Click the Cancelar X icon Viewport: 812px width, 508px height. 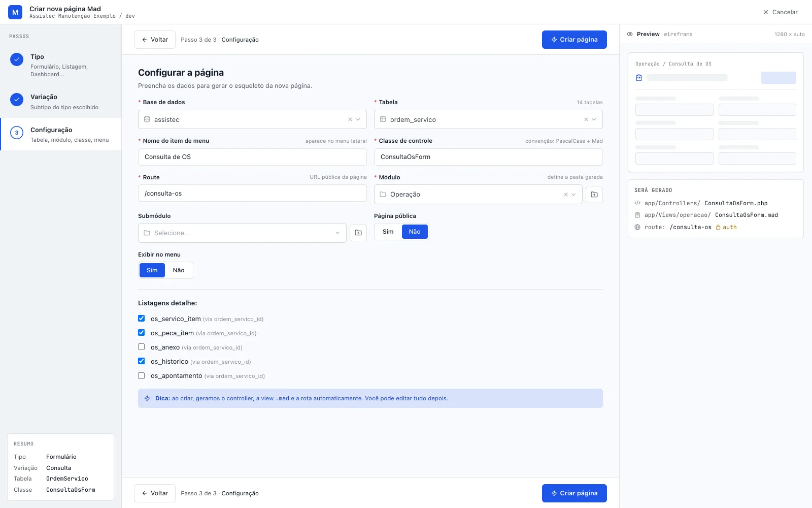[766, 12]
